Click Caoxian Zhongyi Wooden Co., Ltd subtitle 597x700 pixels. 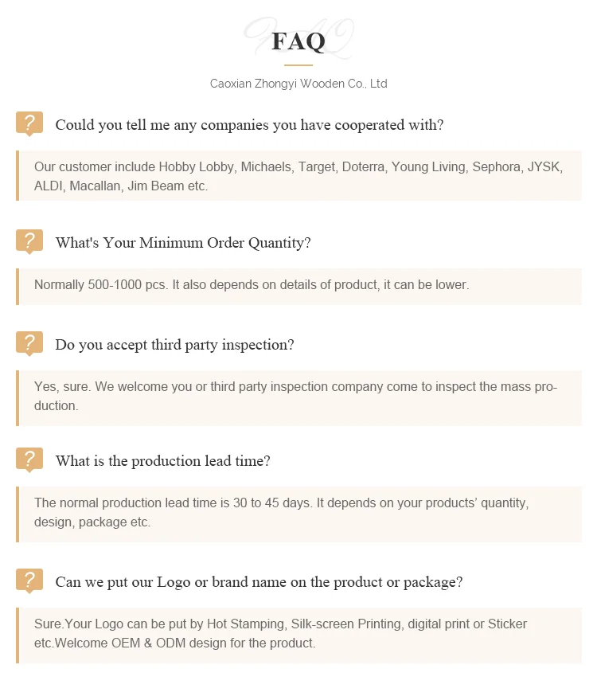pyautogui.click(x=298, y=84)
